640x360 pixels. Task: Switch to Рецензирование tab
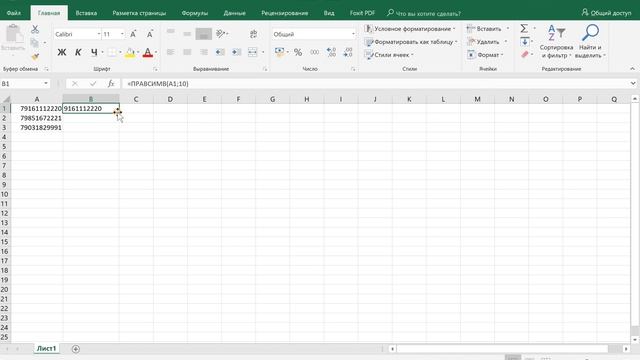(284, 13)
